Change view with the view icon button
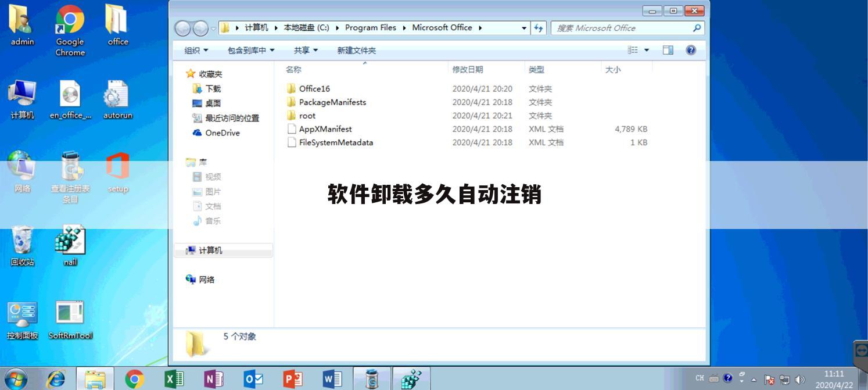 click(633, 50)
